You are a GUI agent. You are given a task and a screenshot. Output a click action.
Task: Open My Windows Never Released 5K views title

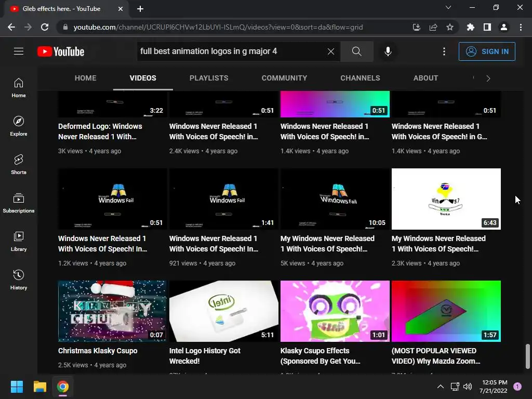point(327,244)
